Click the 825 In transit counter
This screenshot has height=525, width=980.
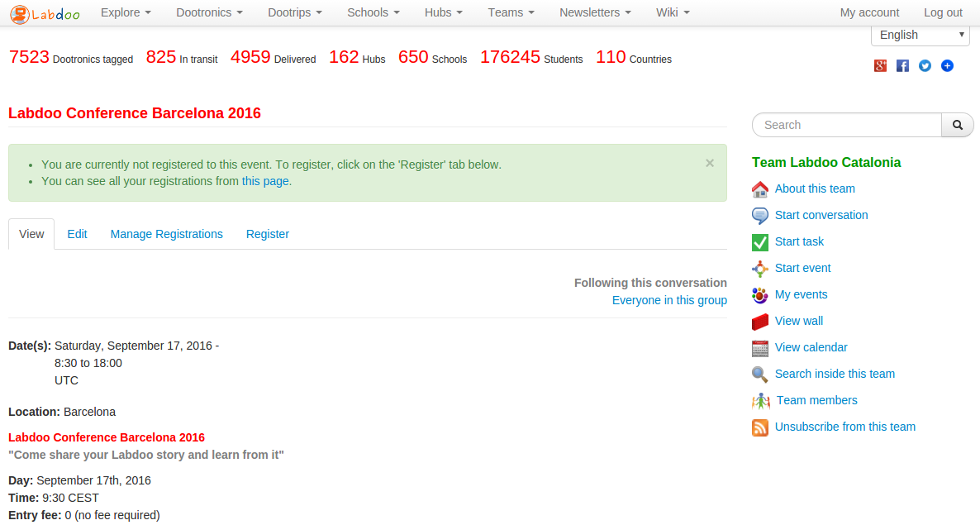182,58
